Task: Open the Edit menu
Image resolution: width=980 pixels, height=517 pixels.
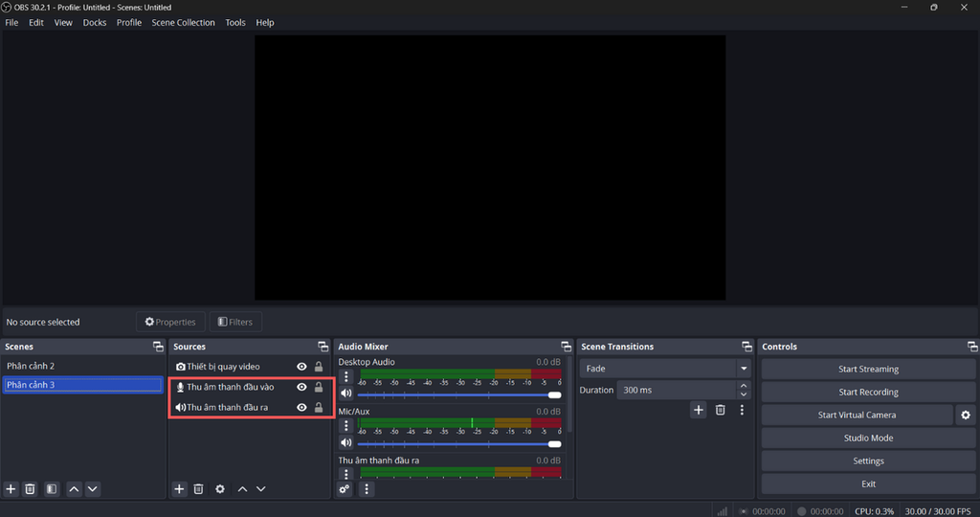Action: coord(36,23)
